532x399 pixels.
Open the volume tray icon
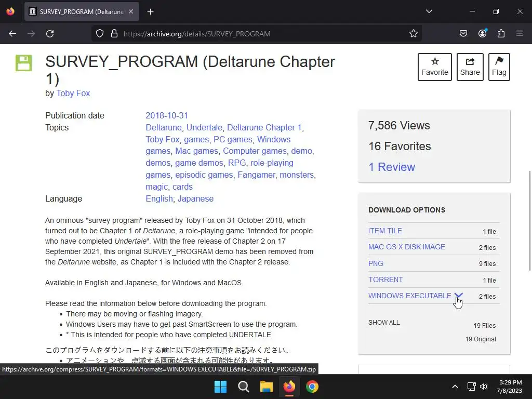pos(484,387)
